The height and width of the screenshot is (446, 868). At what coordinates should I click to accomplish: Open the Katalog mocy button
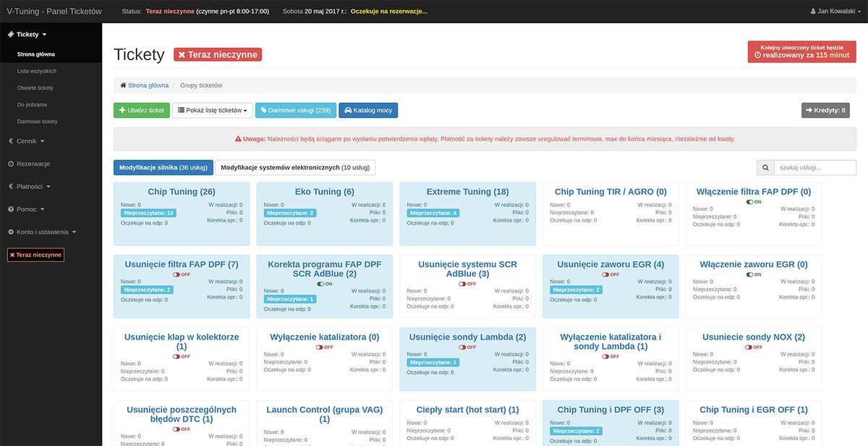368,111
